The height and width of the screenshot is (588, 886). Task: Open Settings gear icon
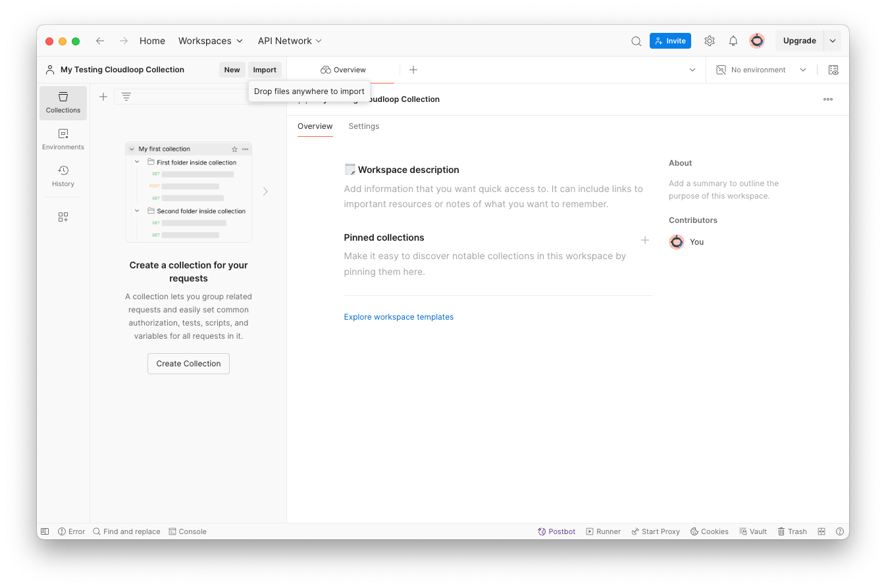coord(710,41)
